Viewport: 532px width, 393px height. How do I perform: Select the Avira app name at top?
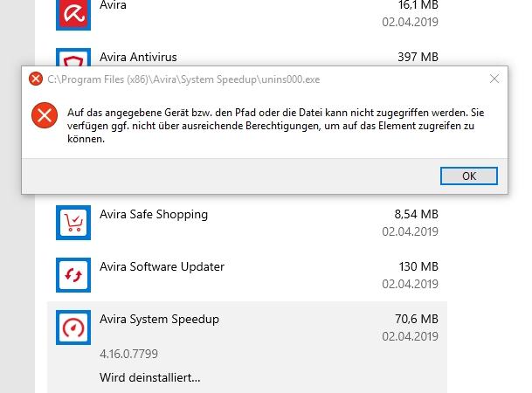click(x=113, y=4)
